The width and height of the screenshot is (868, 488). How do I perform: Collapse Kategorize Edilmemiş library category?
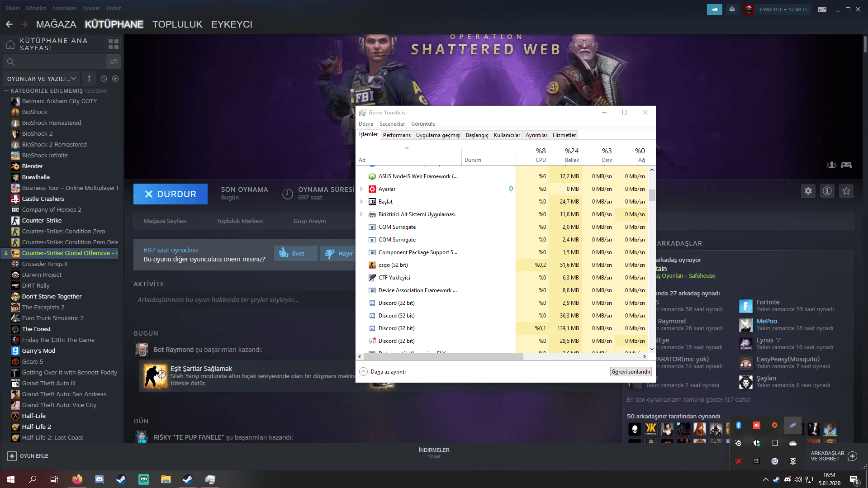click(x=7, y=91)
